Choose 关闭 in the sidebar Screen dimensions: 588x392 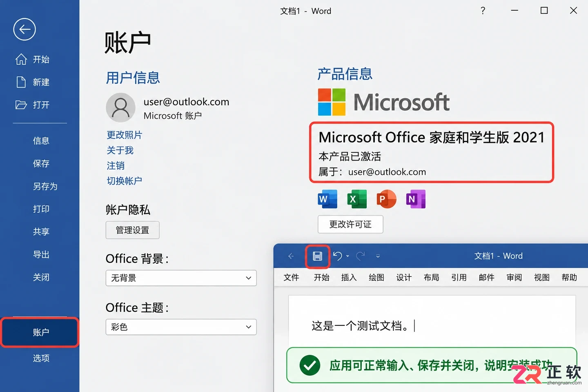pyautogui.click(x=41, y=277)
